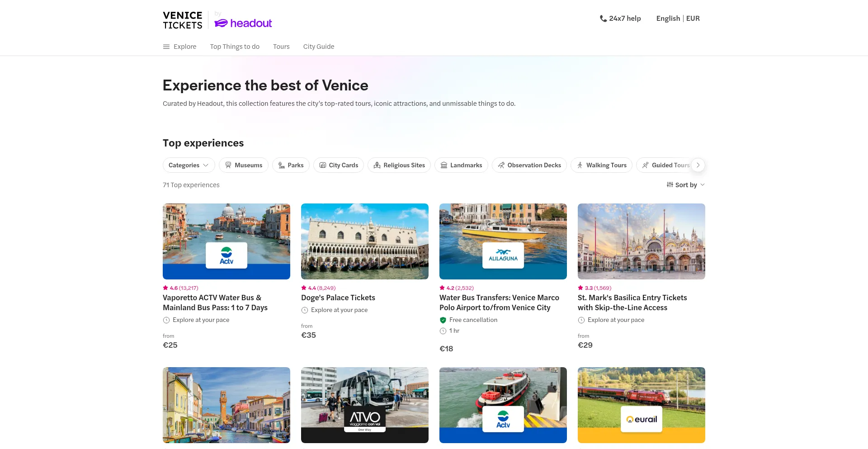Click the Venice Tickets logo
This screenshot has height=449, width=868.
[x=183, y=20]
